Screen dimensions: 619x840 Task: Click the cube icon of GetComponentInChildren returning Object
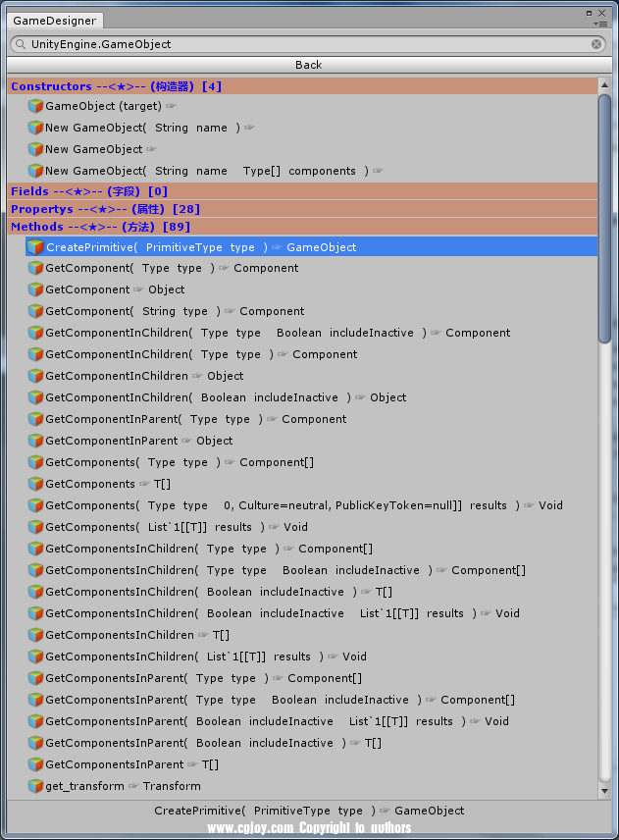(x=35, y=376)
